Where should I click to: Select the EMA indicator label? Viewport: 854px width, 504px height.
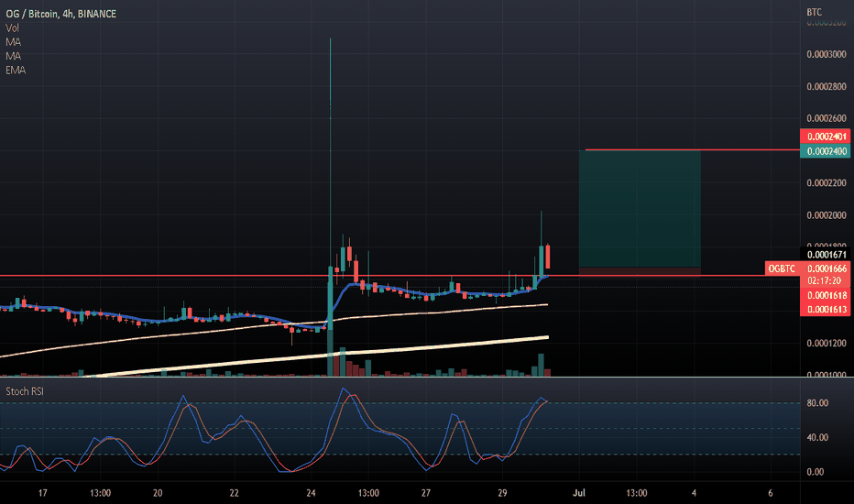pyautogui.click(x=16, y=71)
